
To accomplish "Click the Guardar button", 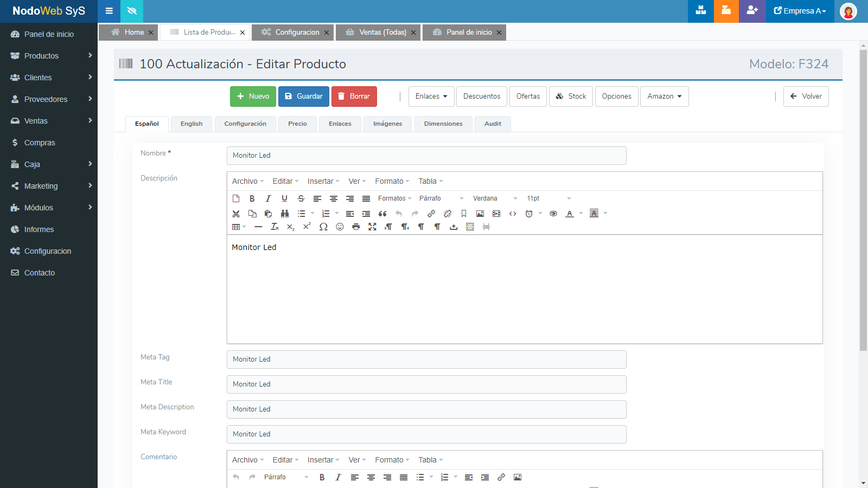I will point(304,97).
